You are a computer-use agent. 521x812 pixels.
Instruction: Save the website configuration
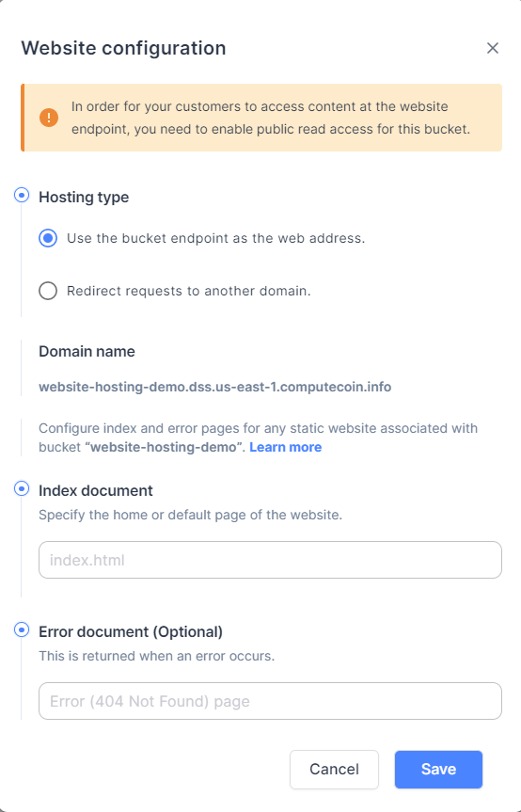[x=439, y=769]
